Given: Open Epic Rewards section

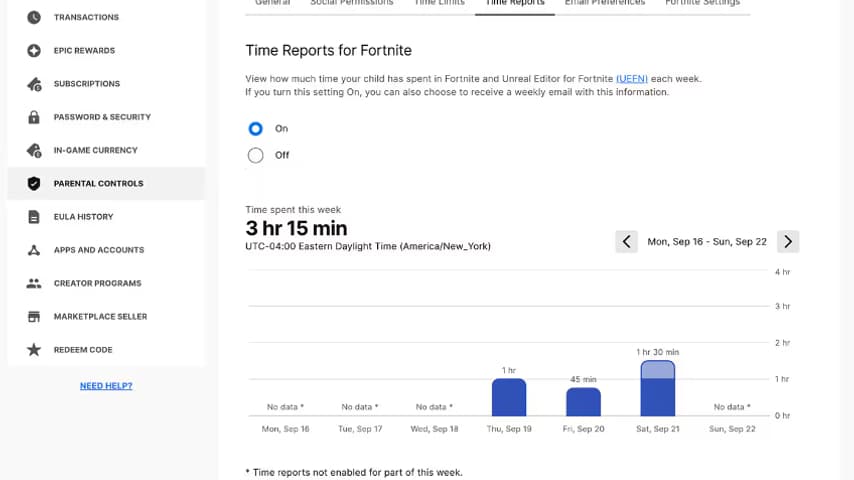Looking at the screenshot, I should tap(107, 51).
